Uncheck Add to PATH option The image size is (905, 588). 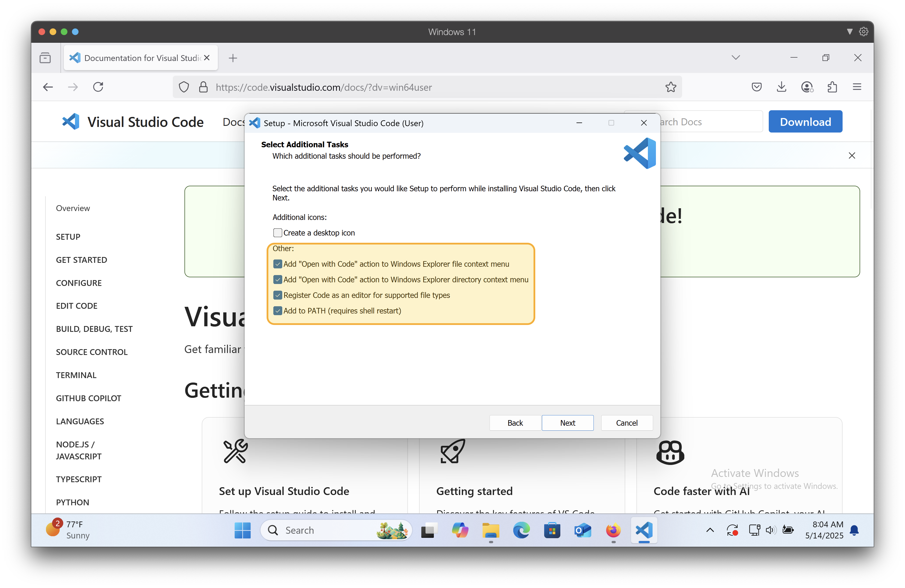[278, 310]
